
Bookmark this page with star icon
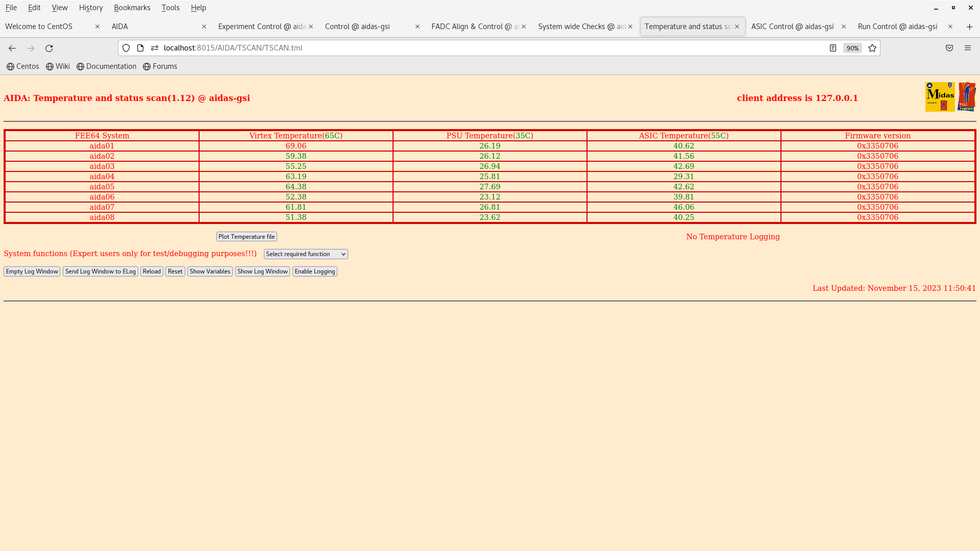(872, 48)
